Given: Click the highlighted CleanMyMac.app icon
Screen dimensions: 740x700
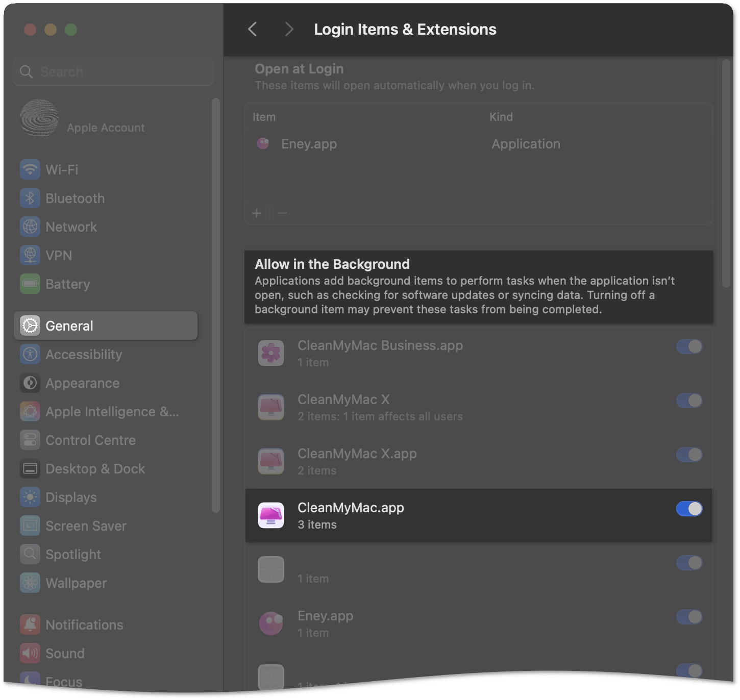Looking at the screenshot, I should (271, 515).
